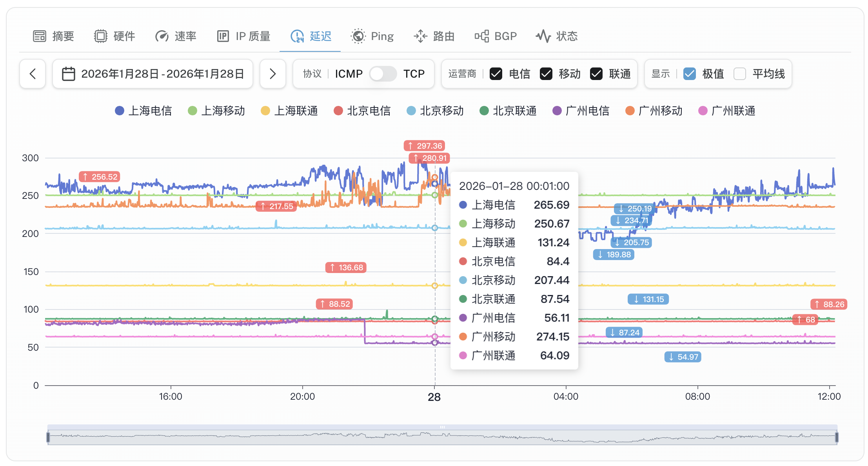The height and width of the screenshot is (466, 868).
Task: Click the 297.36 maximum value marker
Action: coord(424,146)
